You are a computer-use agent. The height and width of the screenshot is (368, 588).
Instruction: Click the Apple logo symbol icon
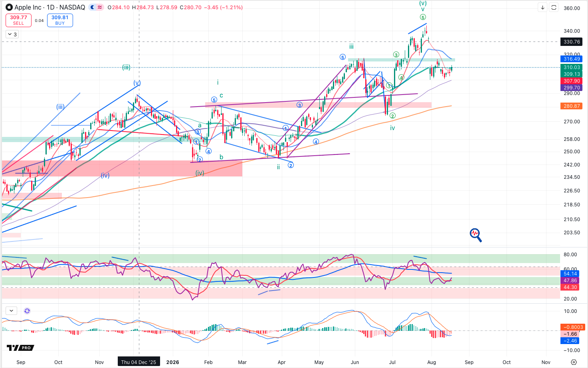[x=9, y=7]
